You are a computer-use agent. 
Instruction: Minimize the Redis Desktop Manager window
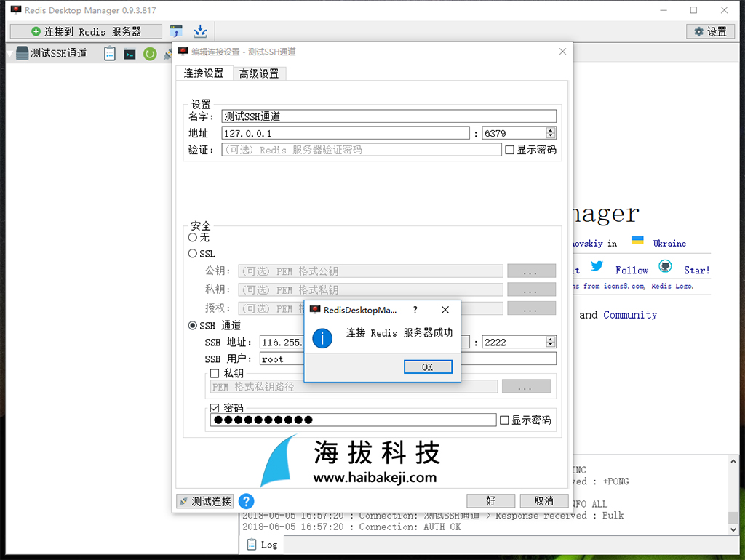tap(664, 10)
